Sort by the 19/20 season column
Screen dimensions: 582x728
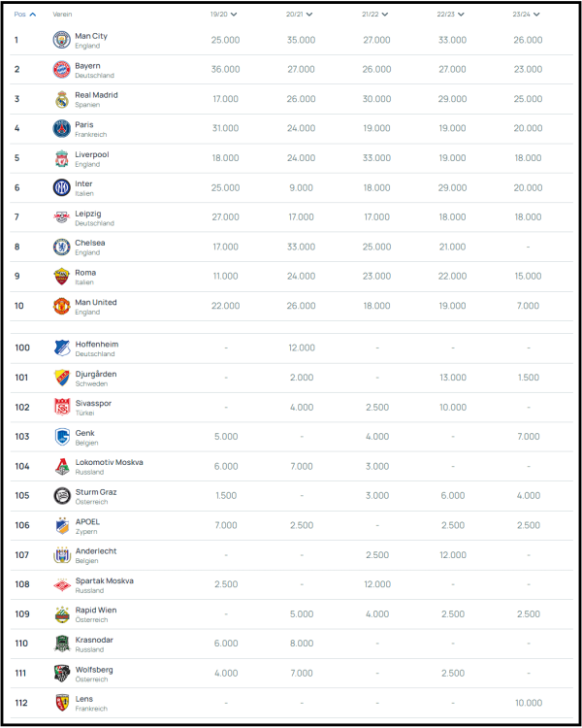click(x=224, y=15)
